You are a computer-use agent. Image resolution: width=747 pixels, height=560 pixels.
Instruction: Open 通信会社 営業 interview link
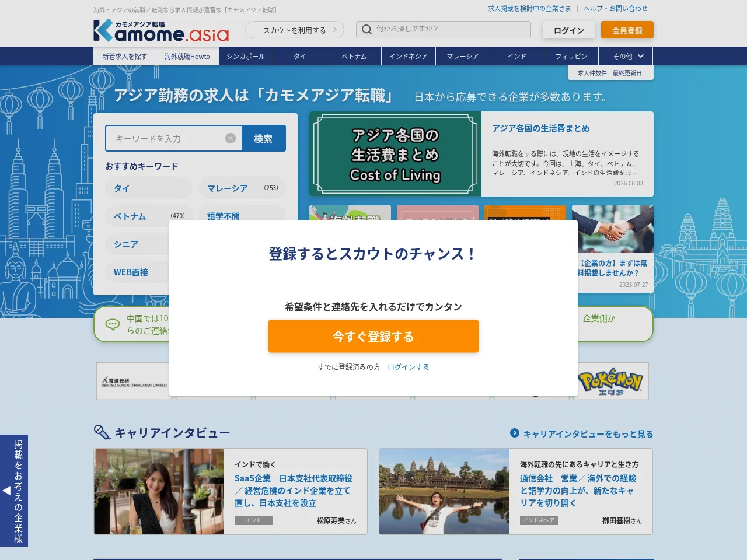578,491
